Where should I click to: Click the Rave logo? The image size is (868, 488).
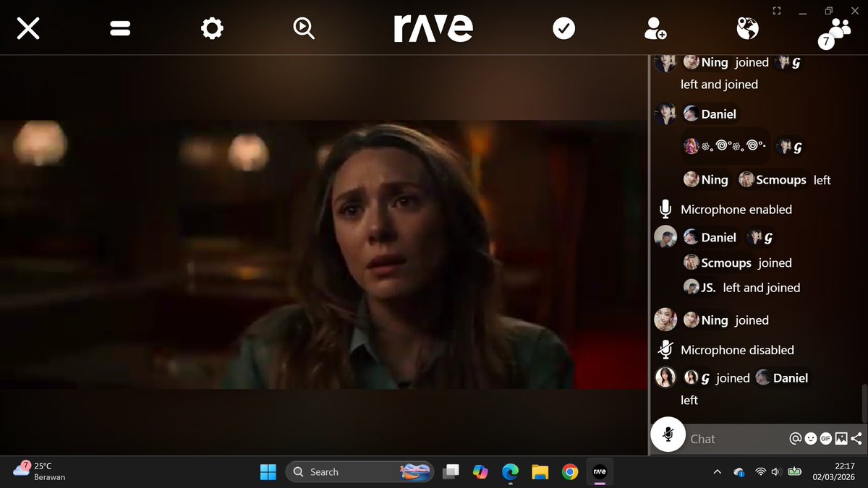coord(433,28)
